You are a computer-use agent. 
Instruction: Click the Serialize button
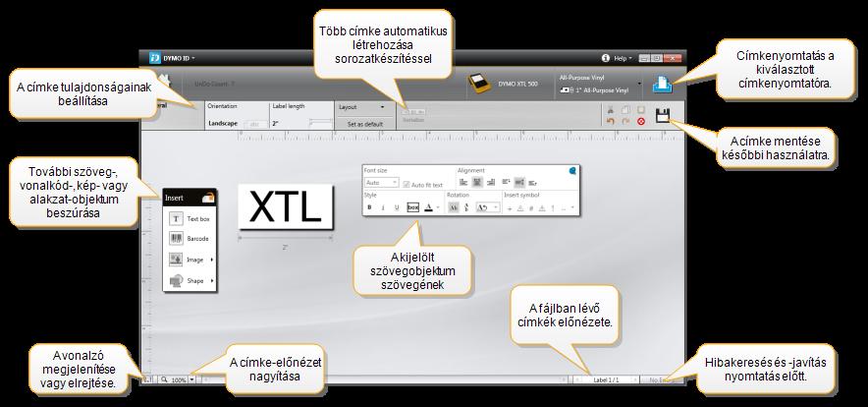[x=413, y=115]
